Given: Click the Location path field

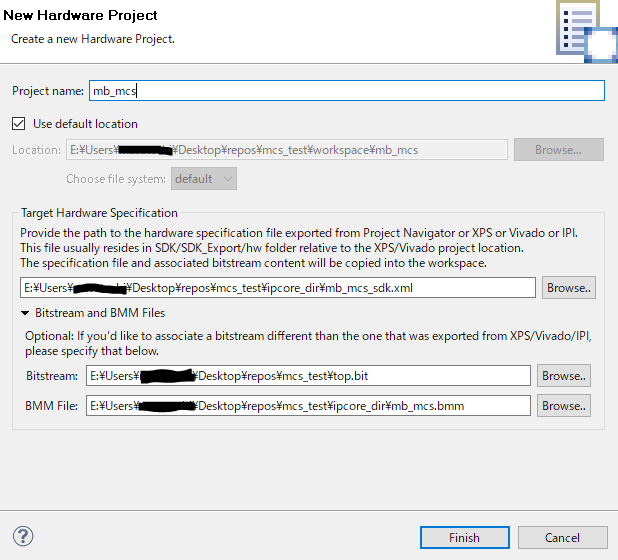Looking at the screenshot, I should tap(287, 150).
